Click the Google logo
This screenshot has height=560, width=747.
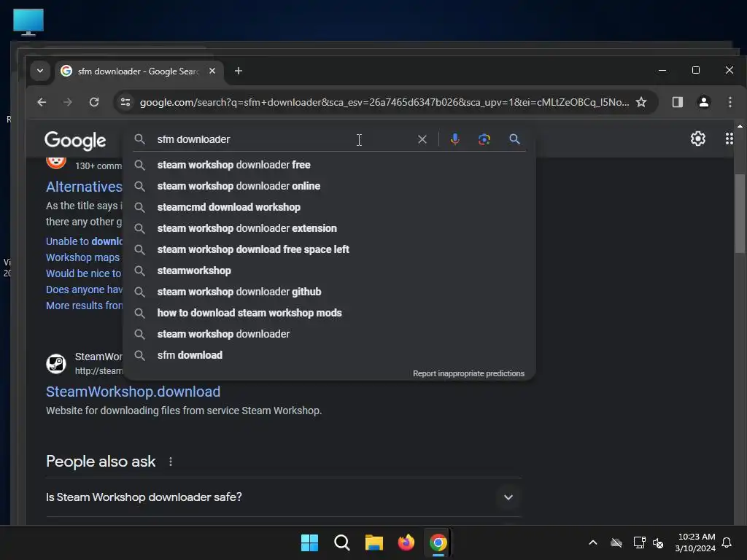(x=75, y=141)
